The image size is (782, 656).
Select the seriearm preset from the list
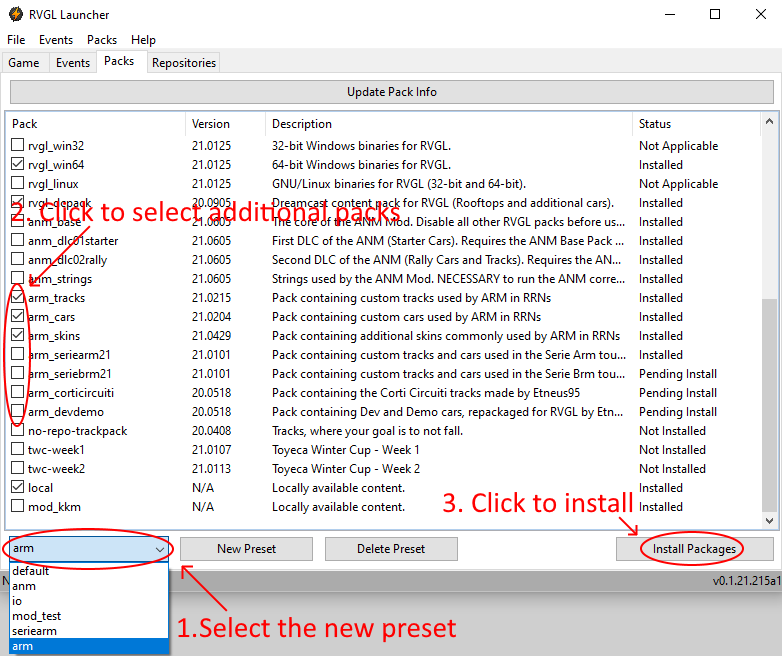tap(89, 631)
